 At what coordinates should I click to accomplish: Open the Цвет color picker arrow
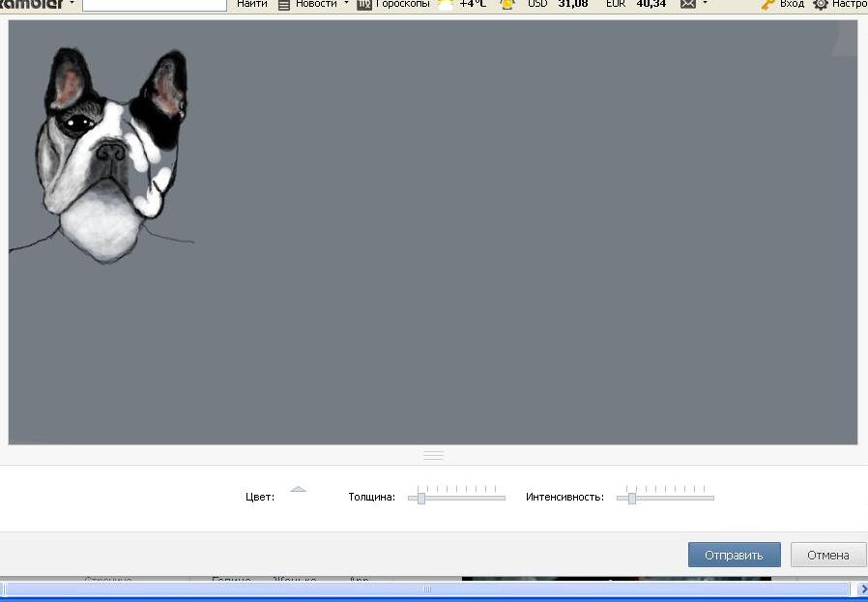(298, 489)
